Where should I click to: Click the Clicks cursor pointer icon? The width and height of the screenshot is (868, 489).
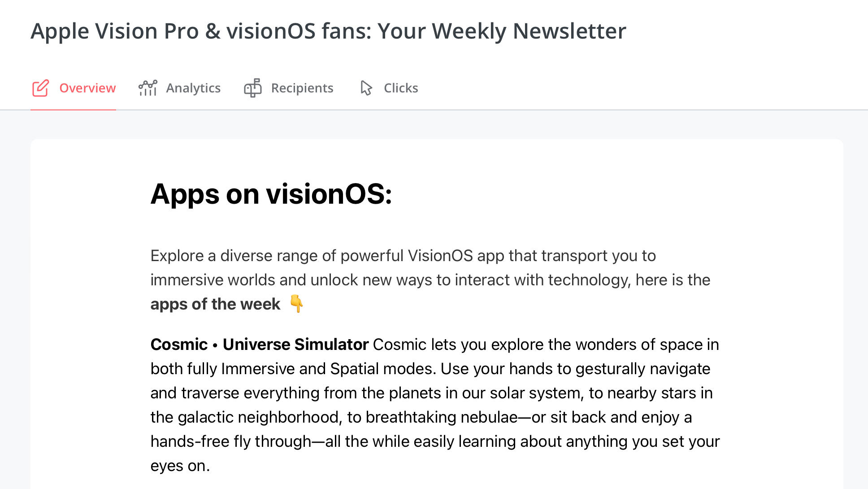(x=366, y=88)
